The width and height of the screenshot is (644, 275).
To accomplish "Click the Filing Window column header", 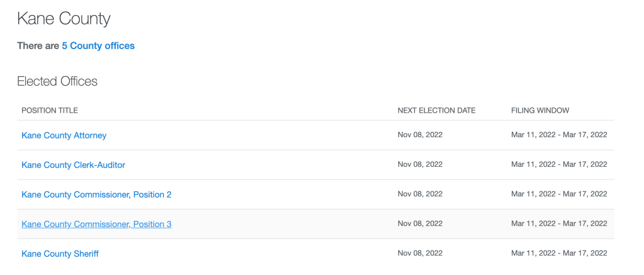I will 540,111.
